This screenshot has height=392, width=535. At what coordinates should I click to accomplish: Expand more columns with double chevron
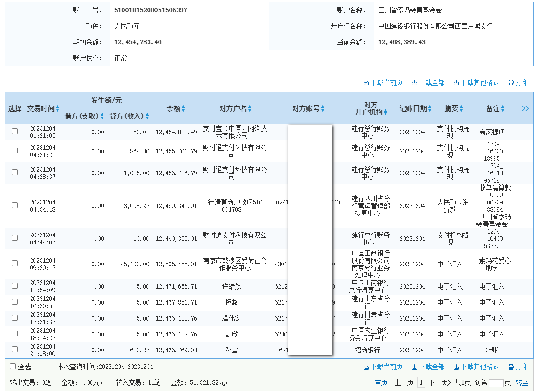pyautogui.click(x=525, y=108)
